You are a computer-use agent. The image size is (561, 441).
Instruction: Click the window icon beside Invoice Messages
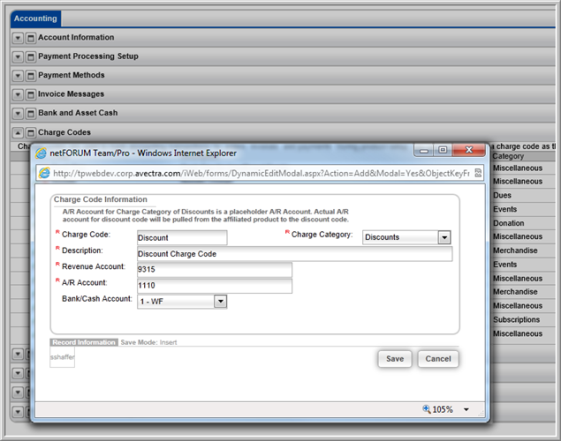[31, 94]
